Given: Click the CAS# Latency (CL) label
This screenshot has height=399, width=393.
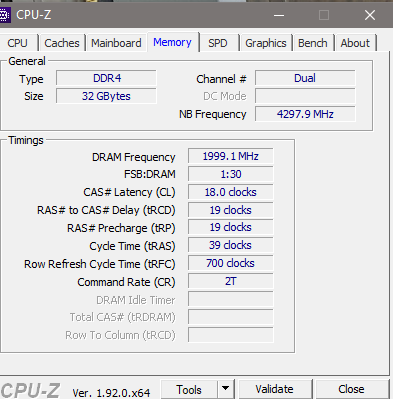Looking at the screenshot, I should pos(129,192).
